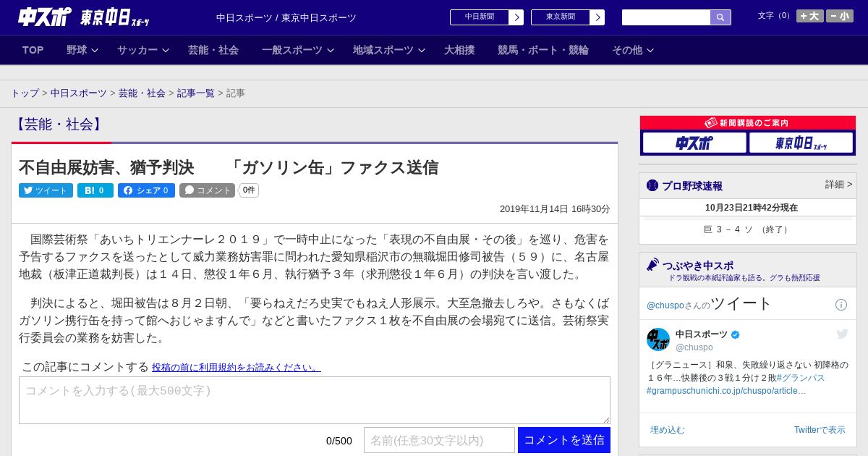Click the 中スポ logo in header
The width and height of the screenshot is (868, 456).
45,17
